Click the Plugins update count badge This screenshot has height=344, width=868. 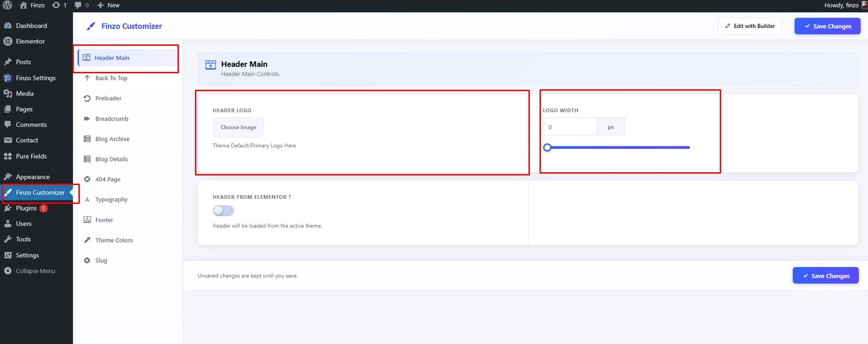coord(43,208)
